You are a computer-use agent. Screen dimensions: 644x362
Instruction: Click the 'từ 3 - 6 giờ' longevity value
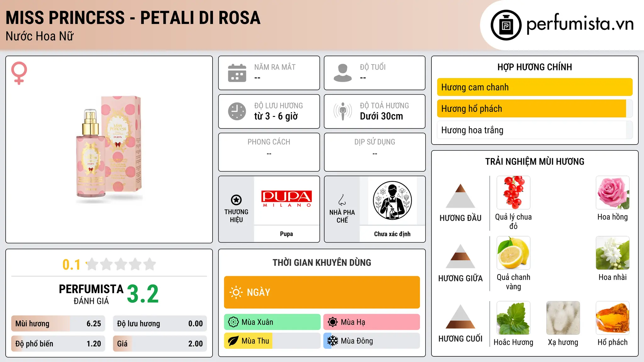(276, 116)
